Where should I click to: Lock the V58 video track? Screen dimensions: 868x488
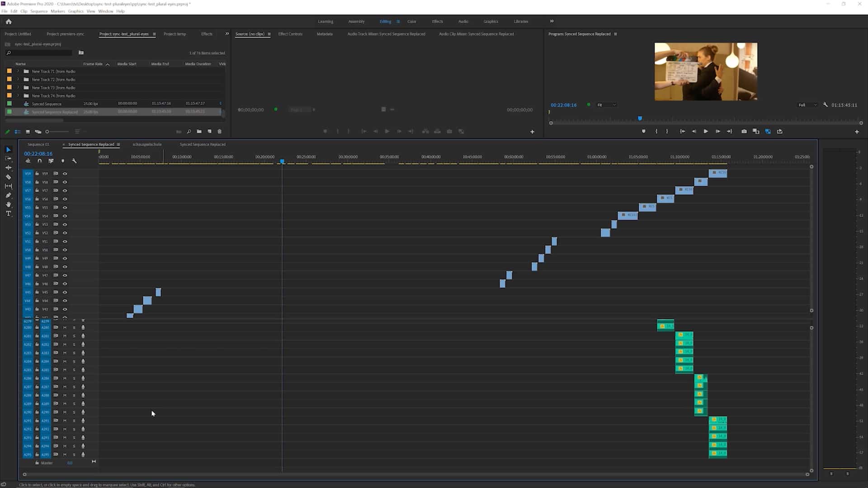pyautogui.click(x=37, y=182)
